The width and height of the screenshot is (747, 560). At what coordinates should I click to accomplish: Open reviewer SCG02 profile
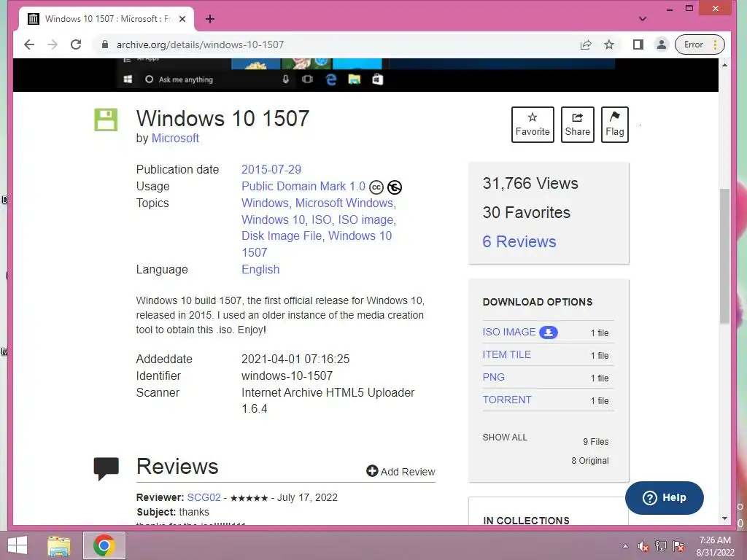(204, 497)
